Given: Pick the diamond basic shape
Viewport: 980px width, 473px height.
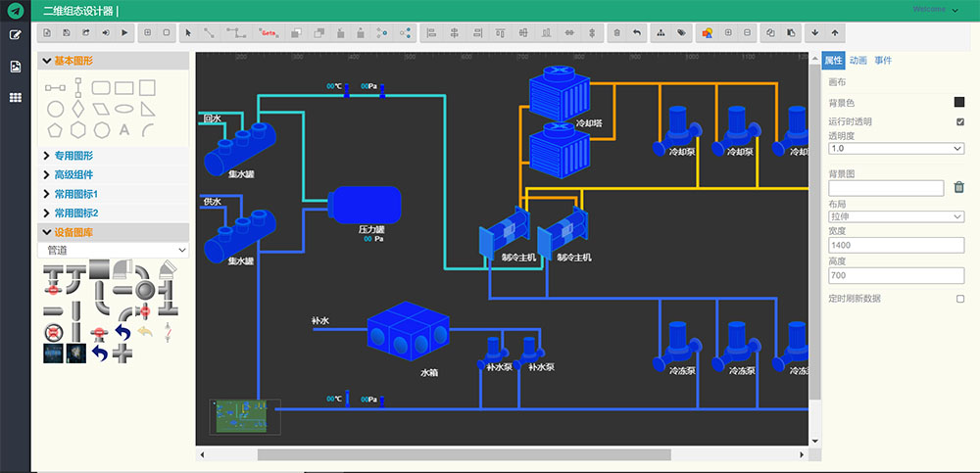Looking at the screenshot, I should tap(77, 109).
